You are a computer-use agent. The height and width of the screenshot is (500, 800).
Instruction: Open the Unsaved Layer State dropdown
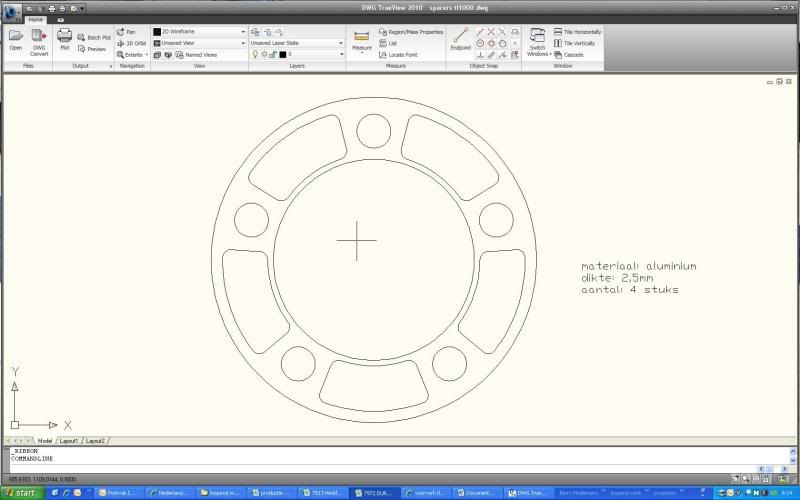(297, 43)
